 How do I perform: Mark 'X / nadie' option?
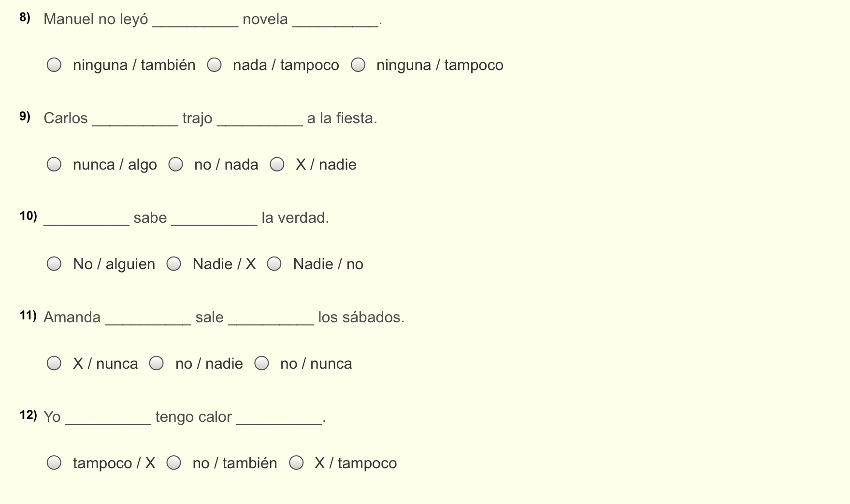tap(277, 164)
